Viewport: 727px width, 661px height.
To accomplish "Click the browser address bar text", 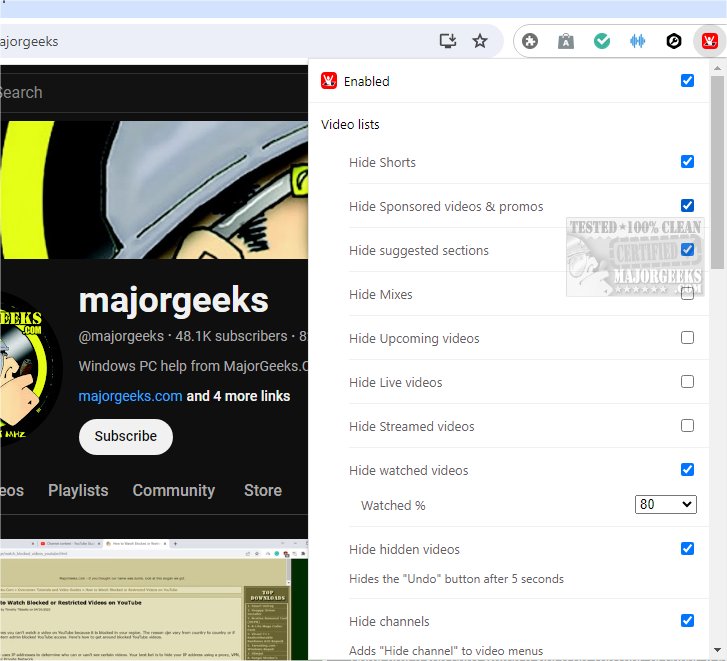I will click(x=29, y=42).
